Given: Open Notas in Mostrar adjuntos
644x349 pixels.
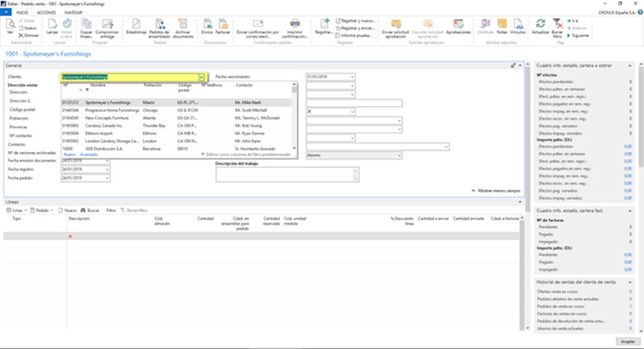Looking at the screenshot, I should coord(502,27).
